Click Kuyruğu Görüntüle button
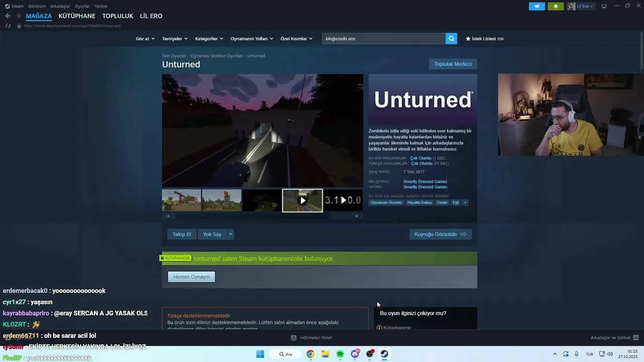This screenshot has width=644, height=362. pyautogui.click(x=440, y=234)
